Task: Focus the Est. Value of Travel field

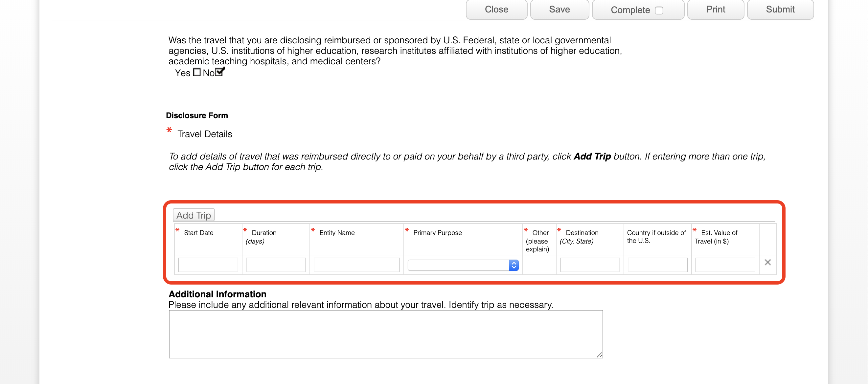Action: (x=725, y=265)
